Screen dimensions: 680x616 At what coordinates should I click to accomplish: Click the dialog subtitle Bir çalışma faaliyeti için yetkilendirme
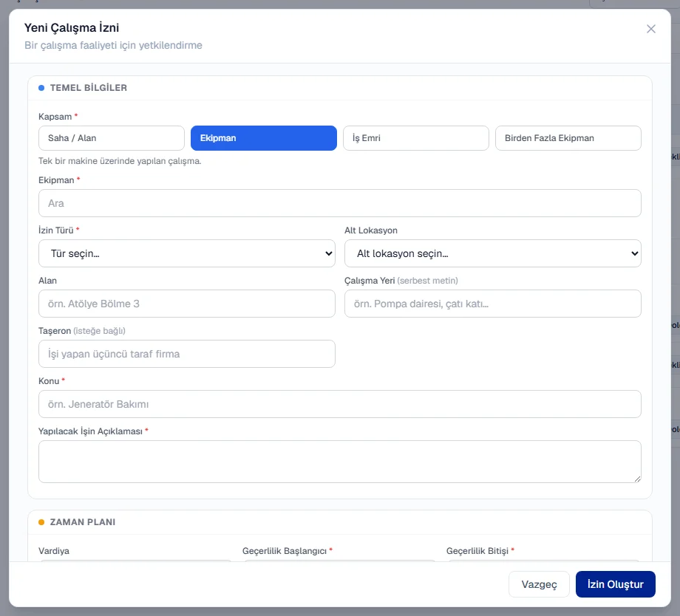[113, 46]
